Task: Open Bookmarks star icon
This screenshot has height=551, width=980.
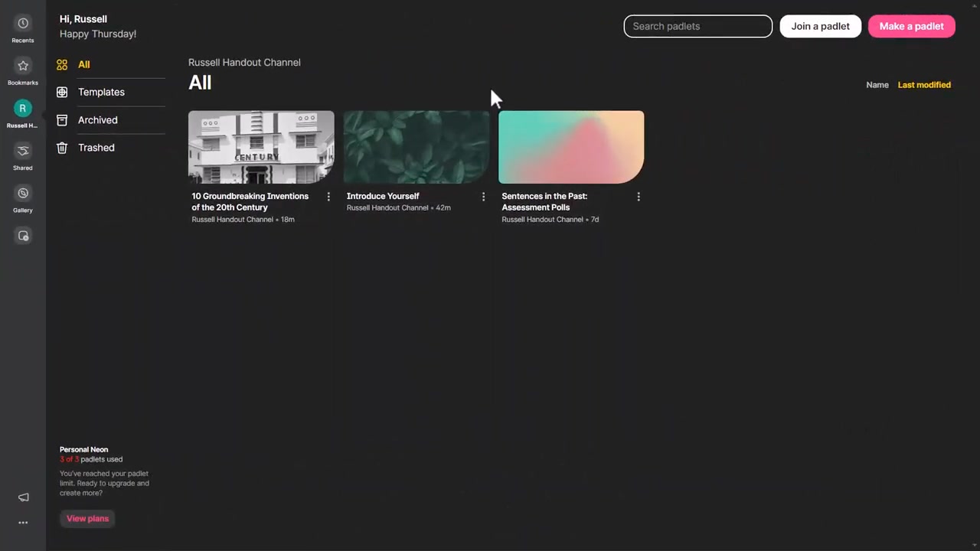Action: click(x=23, y=66)
